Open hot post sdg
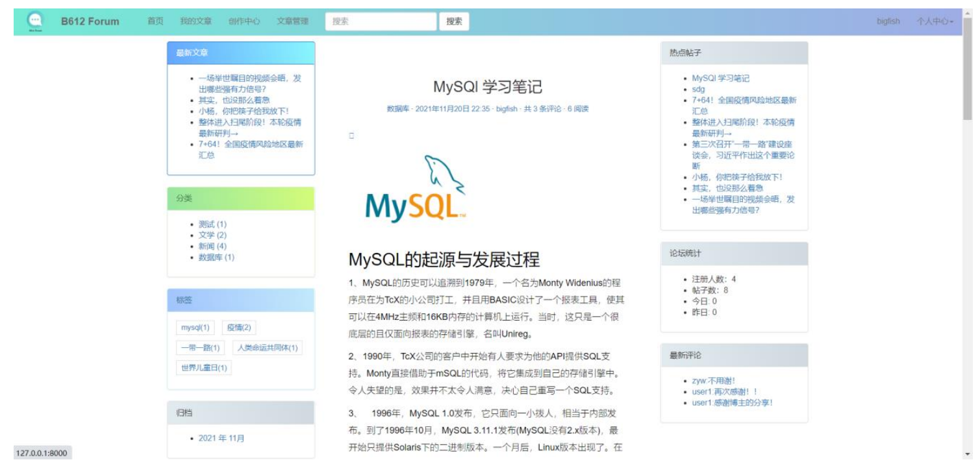 pos(698,89)
